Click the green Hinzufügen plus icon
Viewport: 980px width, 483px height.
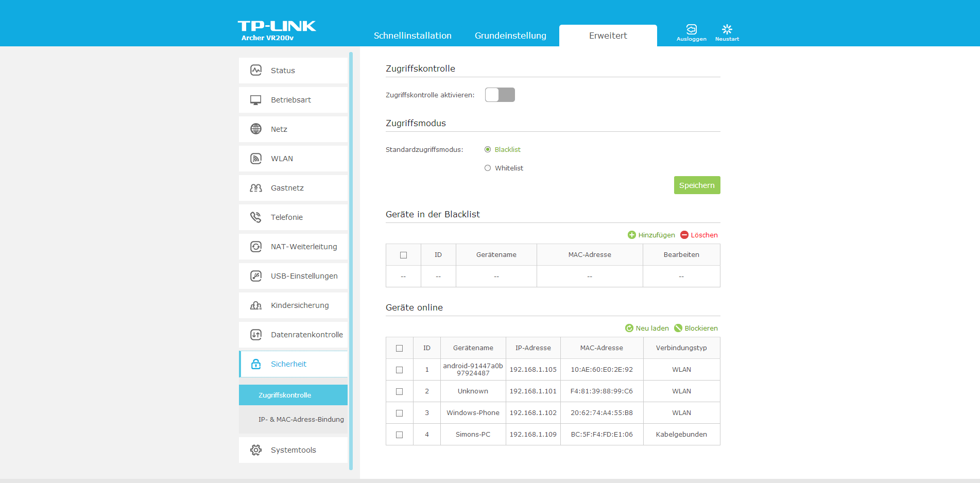pos(632,235)
